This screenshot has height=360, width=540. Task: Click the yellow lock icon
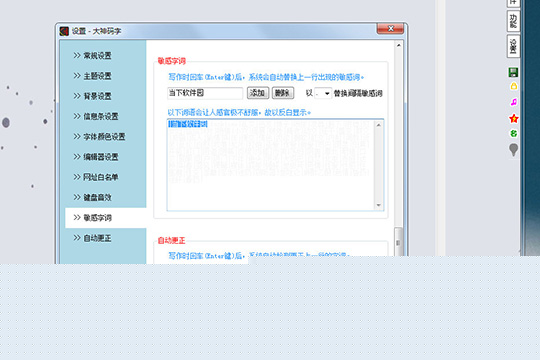513,86
